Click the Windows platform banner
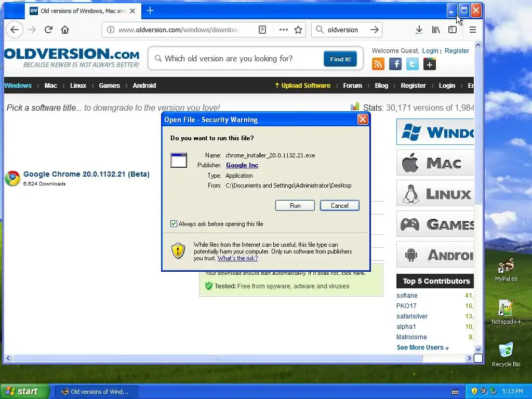Screen dimensions: 532x399 [x=435, y=131]
